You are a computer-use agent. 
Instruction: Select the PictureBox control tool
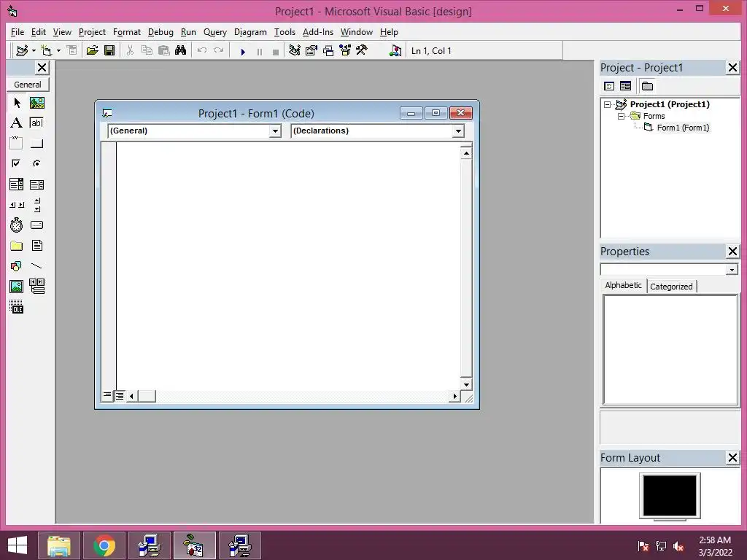tap(36, 102)
